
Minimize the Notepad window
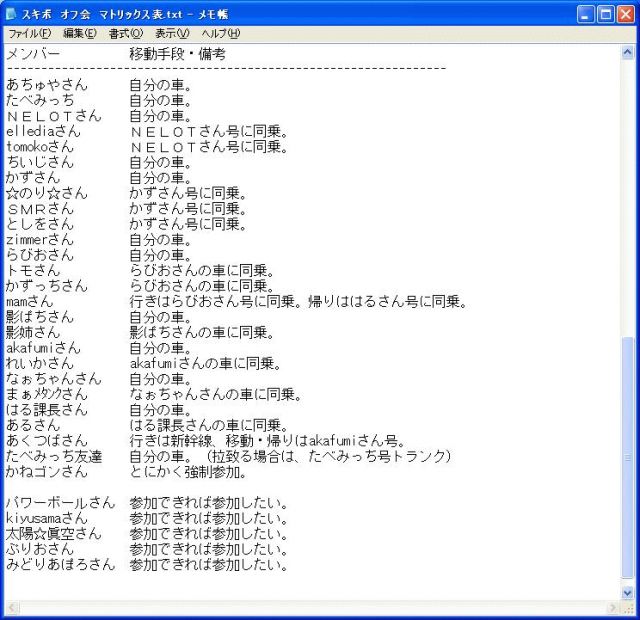click(587, 14)
